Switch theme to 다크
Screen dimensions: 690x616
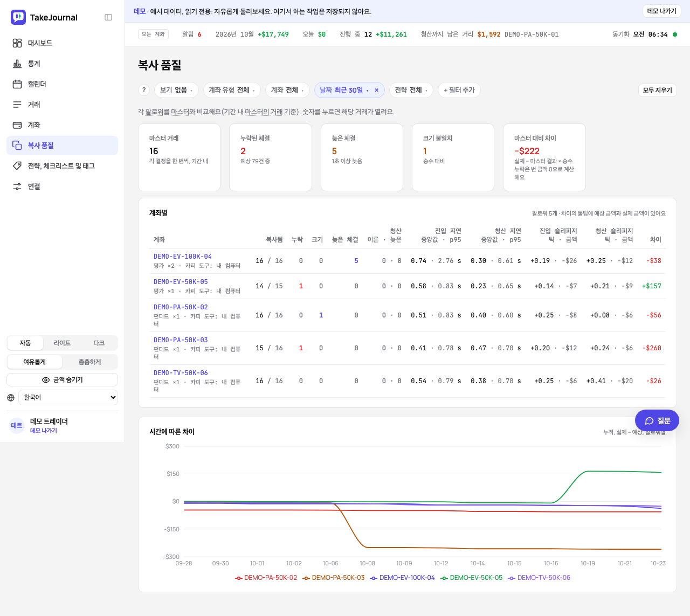[99, 343]
